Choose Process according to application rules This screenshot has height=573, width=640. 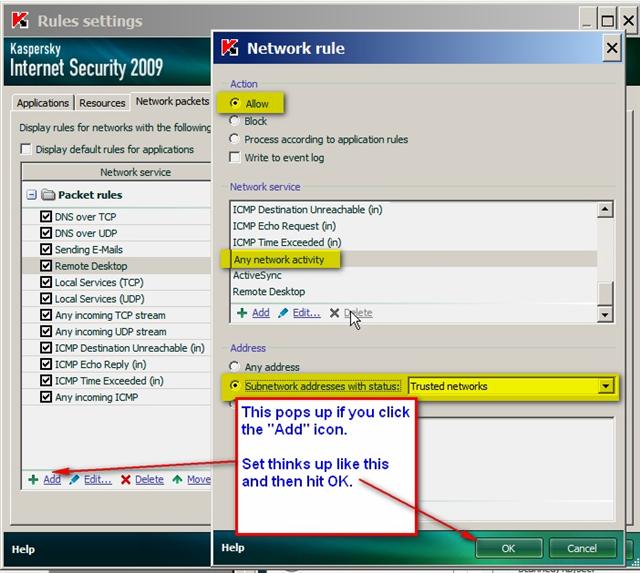tap(234, 139)
